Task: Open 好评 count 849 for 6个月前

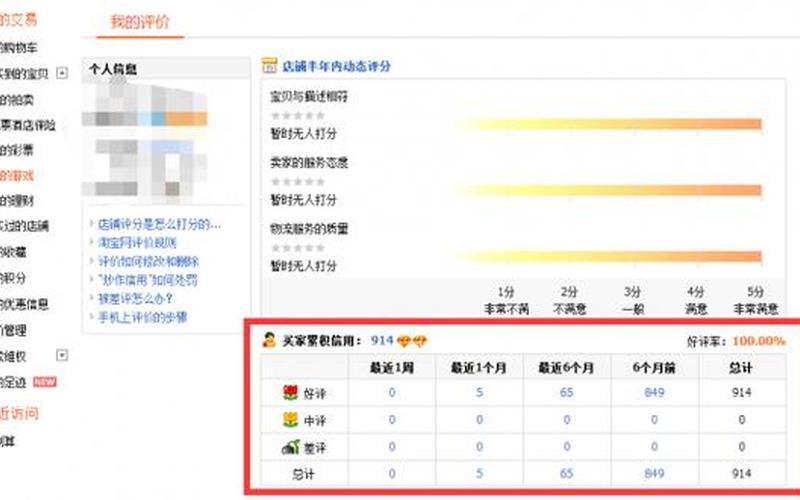Action: click(654, 392)
